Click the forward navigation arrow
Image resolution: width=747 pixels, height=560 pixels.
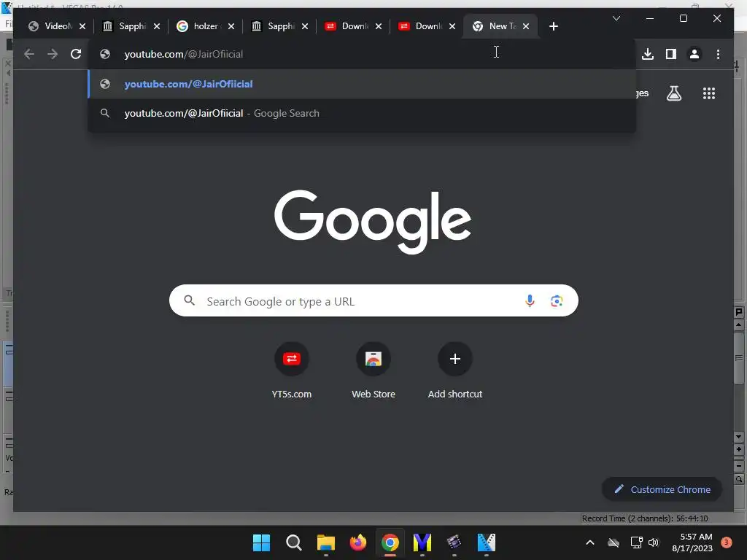pos(53,54)
